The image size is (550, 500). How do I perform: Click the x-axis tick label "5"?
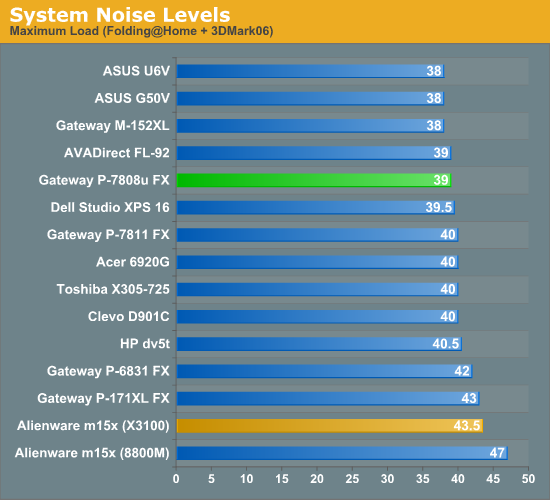coord(211,479)
